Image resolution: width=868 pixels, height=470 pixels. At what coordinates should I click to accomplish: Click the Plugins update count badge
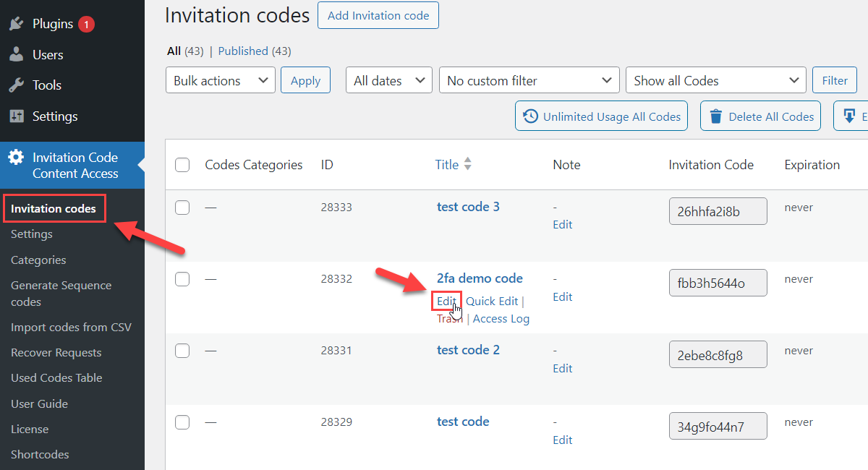click(86, 25)
